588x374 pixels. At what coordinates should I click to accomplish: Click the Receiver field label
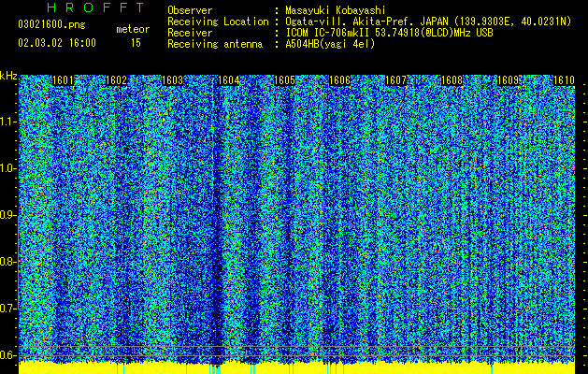[190, 33]
